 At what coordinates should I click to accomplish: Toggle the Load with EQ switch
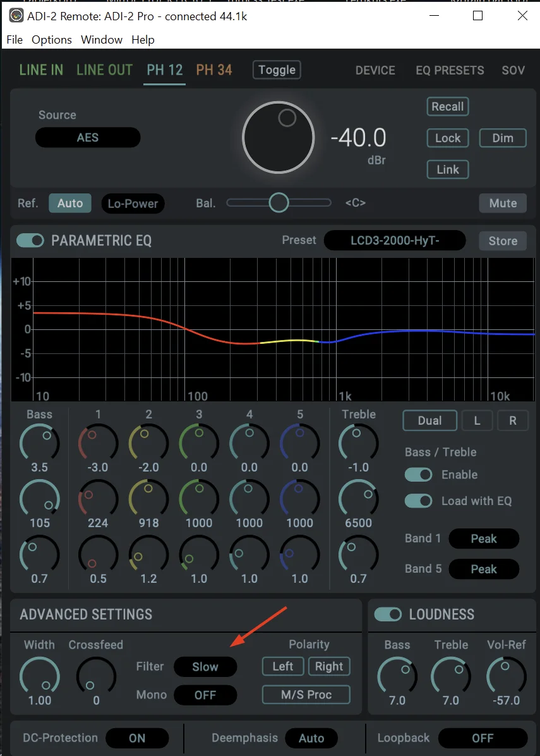coord(419,501)
